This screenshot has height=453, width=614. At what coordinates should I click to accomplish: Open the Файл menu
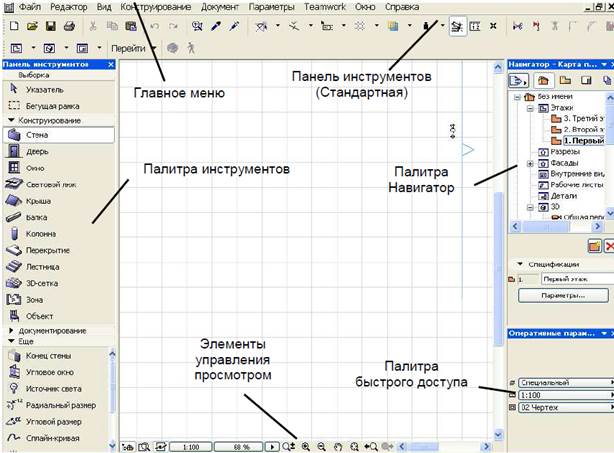click(x=30, y=7)
